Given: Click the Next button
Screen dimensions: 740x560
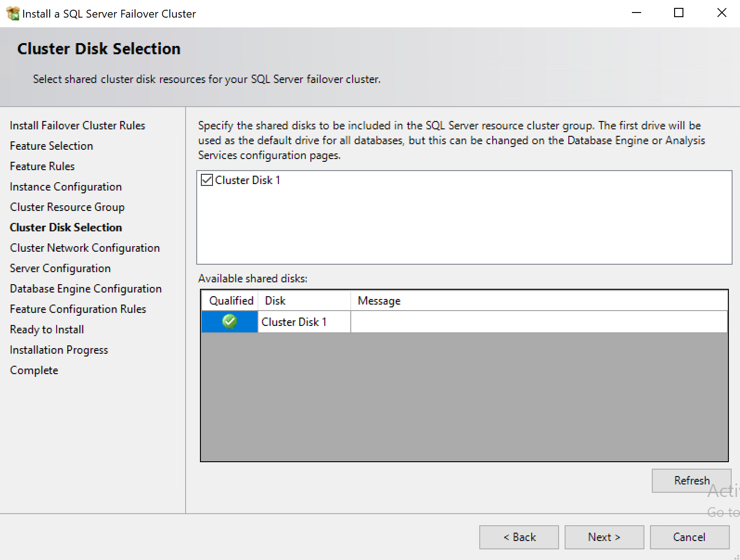Looking at the screenshot, I should tap(604, 537).
